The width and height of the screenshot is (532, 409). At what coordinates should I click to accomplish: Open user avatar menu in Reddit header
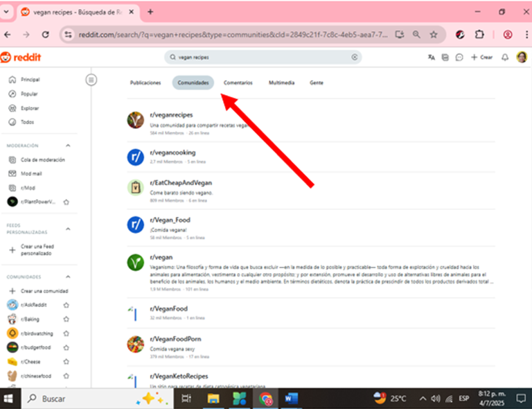(522, 57)
